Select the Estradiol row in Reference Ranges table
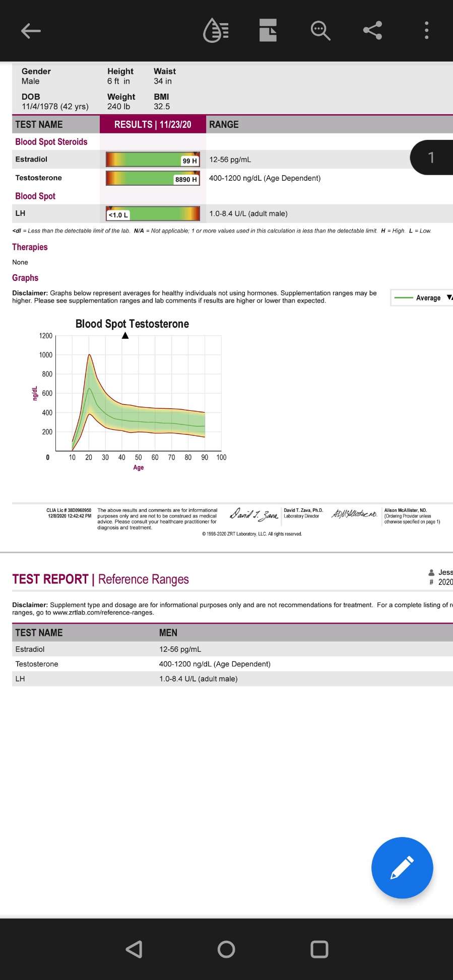453x980 pixels. pyautogui.click(x=232, y=649)
